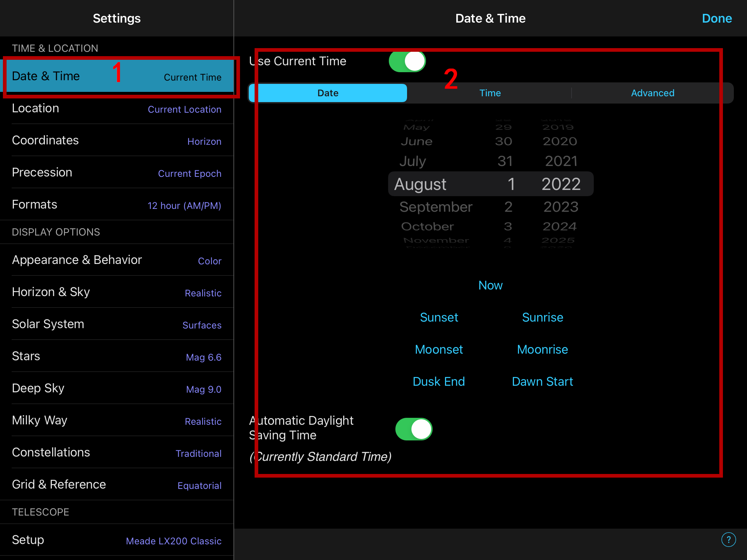Toggle the Use Current Time switch
The height and width of the screenshot is (560, 747).
coord(407,61)
